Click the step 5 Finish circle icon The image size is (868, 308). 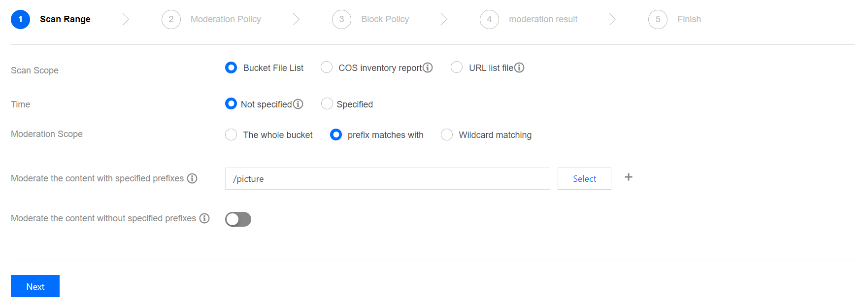point(658,19)
